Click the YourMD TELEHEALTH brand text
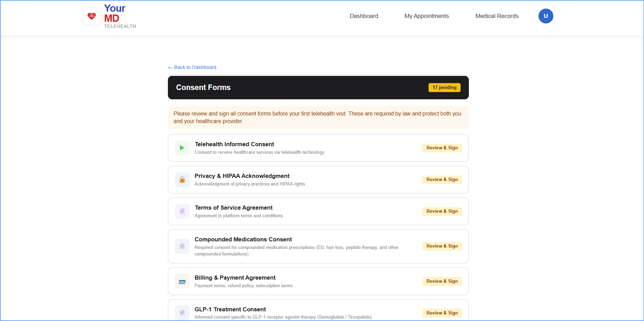 click(120, 16)
